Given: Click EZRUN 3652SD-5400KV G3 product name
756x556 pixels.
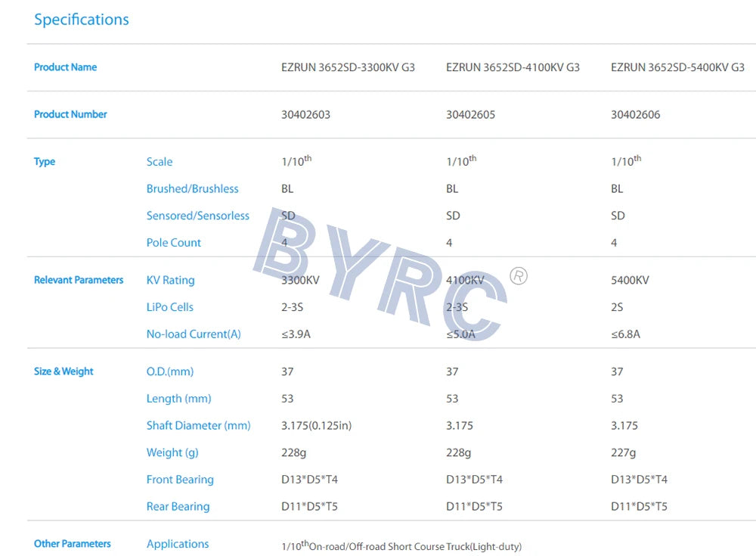Looking at the screenshot, I should tap(677, 67).
